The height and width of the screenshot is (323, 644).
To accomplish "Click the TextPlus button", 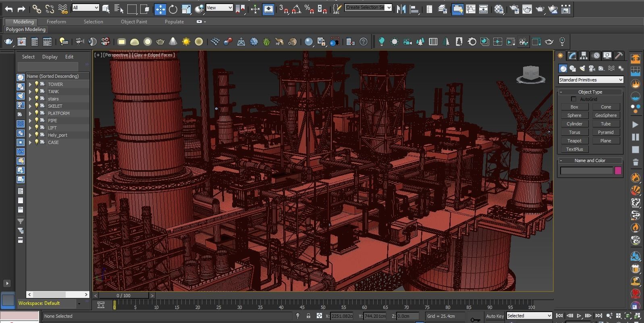I will pyautogui.click(x=575, y=149).
